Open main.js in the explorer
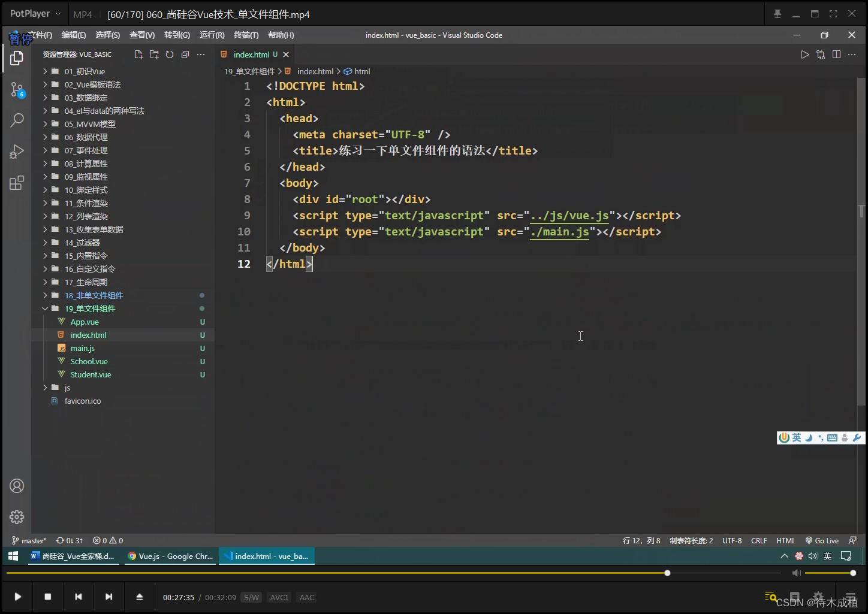The image size is (868, 614). coord(123,348)
